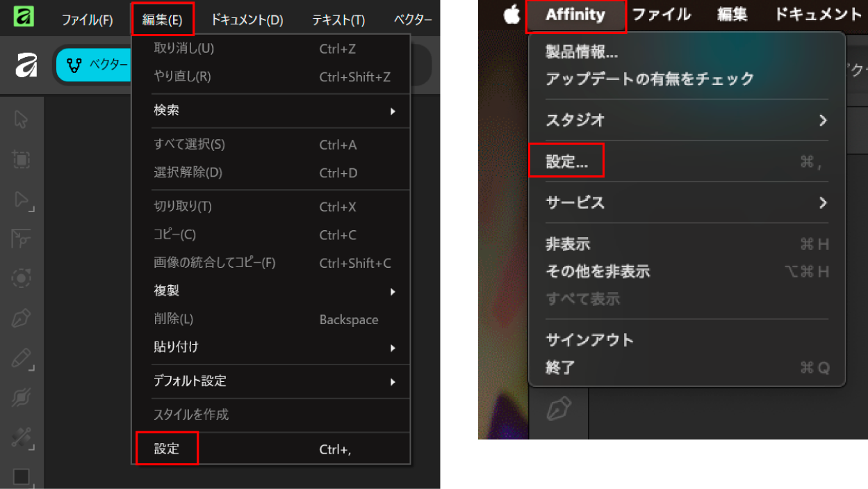Select the Artboard tool icon
Screen dimensions: 868x489
tap(22, 159)
